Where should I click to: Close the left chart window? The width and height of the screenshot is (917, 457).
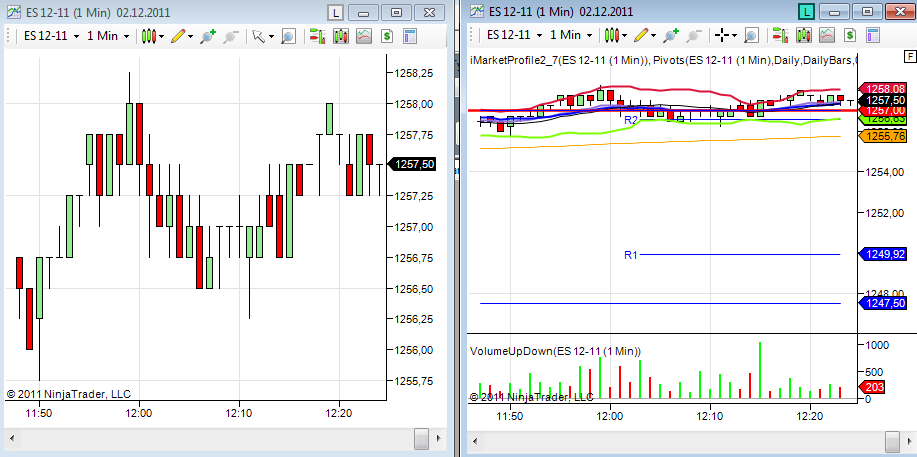pyautogui.click(x=429, y=12)
